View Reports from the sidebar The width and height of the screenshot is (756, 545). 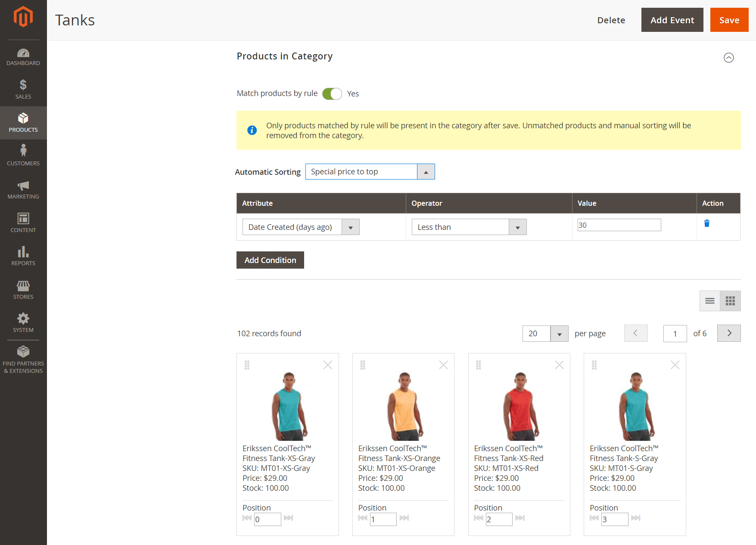point(23,256)
